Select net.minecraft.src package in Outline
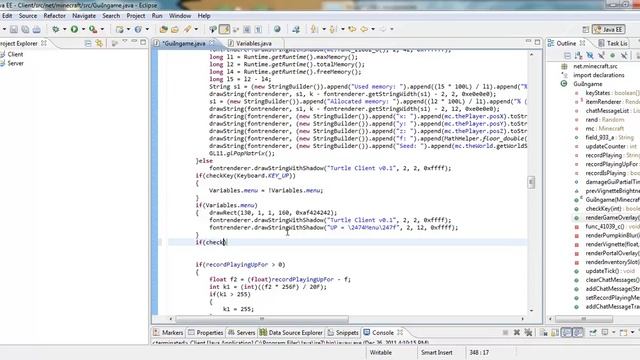Viewport: 640px width, 360px height. [595, 66]
